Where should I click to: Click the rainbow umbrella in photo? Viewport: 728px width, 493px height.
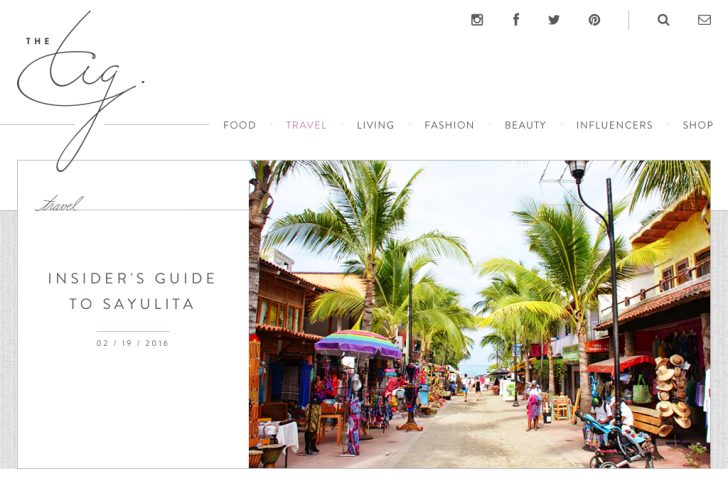click(358, 344)
